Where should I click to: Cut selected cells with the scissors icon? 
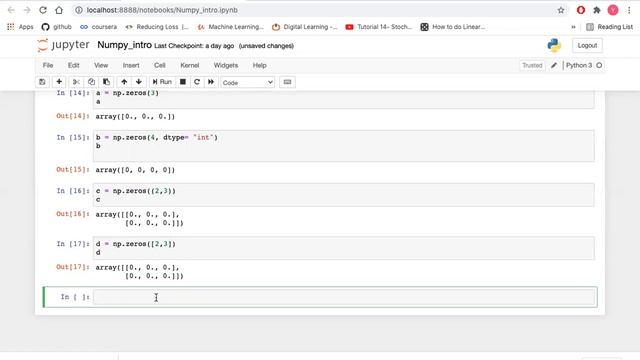coord(76,82)
